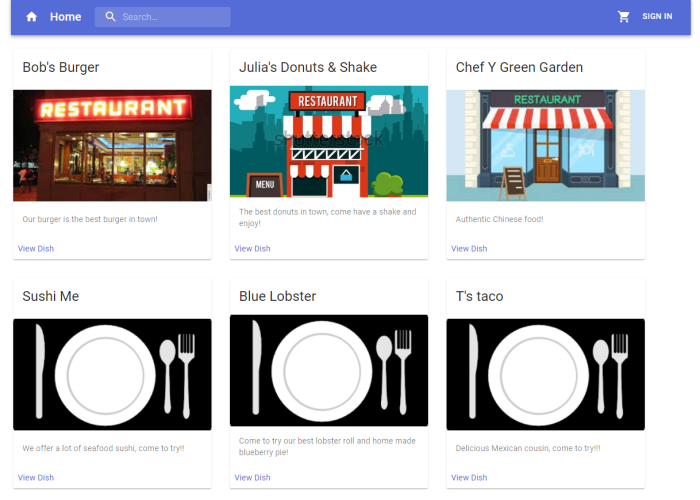
Task: Click the search magnifier icon
Action: point(110,17)
